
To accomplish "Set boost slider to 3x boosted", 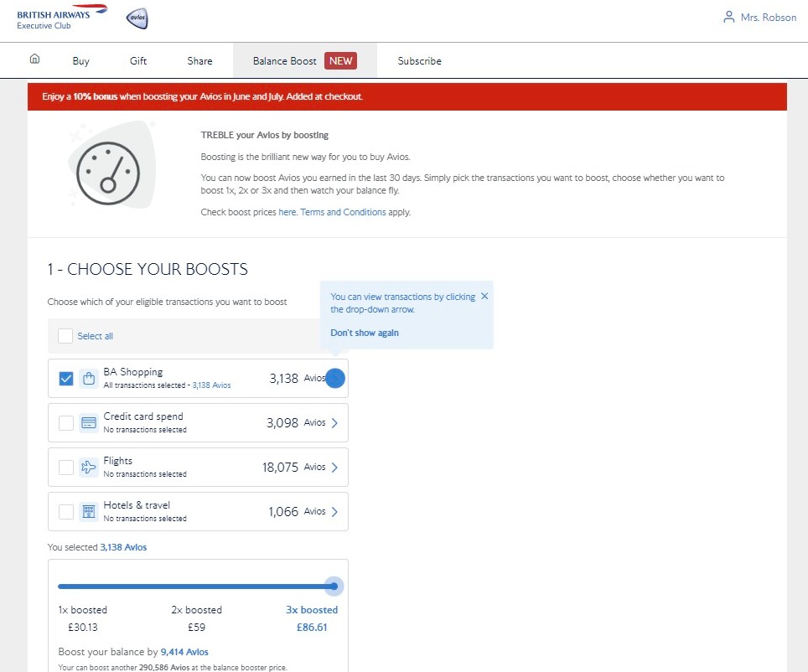I will tap(333, 586).
